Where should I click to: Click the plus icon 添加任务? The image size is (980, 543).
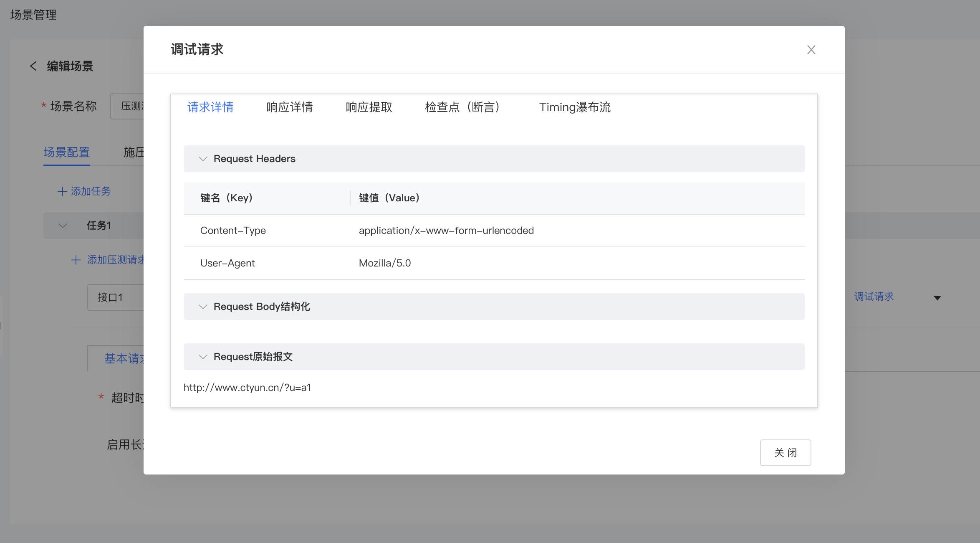(x=63, y=191)
